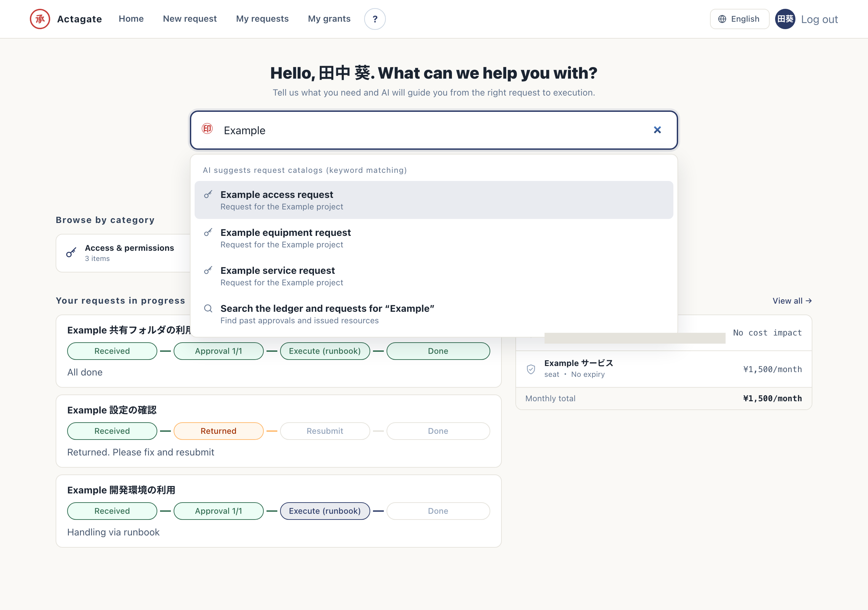The height and width of the screenshot is (610, 868).
Task: Click the globe icon in the language selector
Action: (722, 19)
